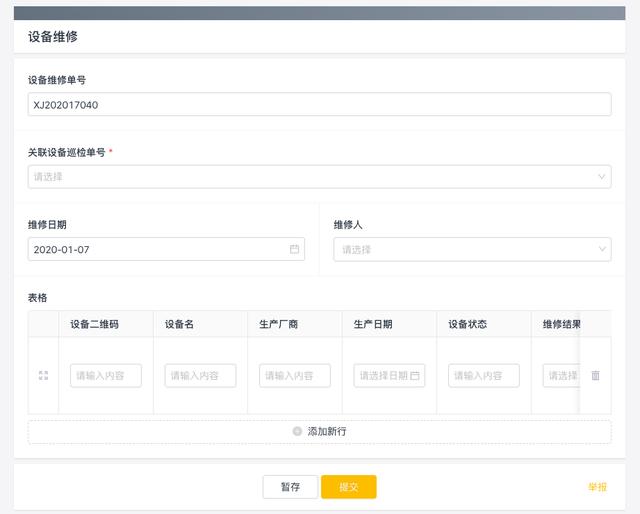Click the 设备名 column header
This screenshot has height=514, width=640.
pos(179,324)
